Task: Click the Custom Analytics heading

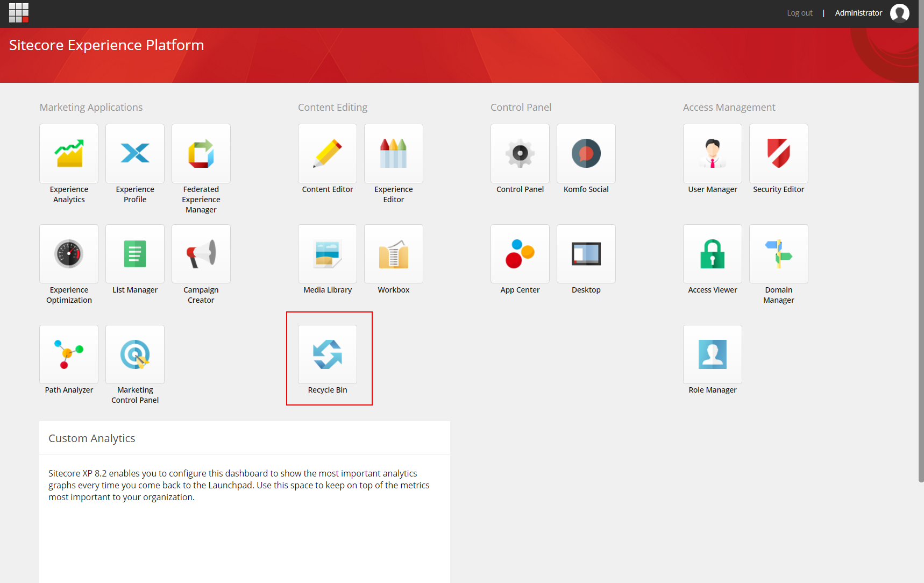Action: (92, 438)
